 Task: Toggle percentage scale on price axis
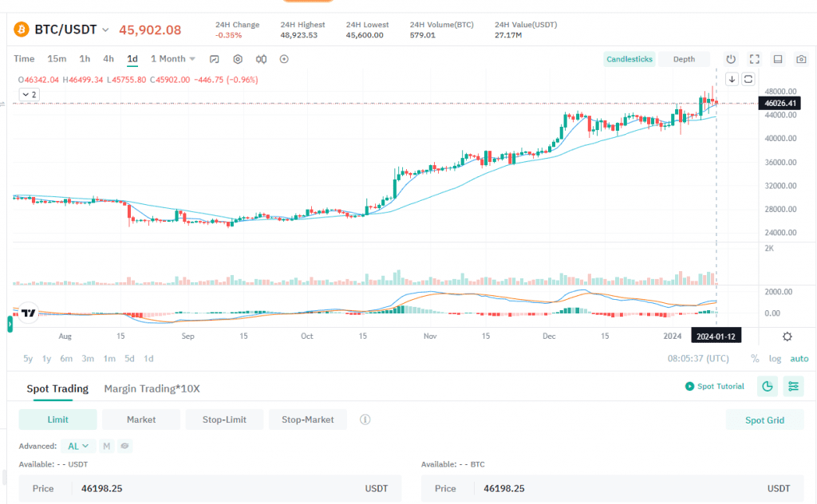tap(755, 359)
